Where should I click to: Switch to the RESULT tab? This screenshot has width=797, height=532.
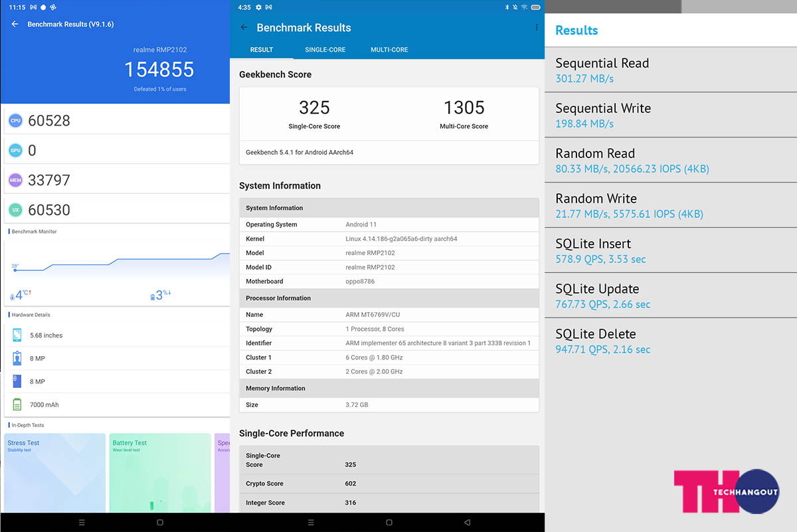(x=262, y=50)
